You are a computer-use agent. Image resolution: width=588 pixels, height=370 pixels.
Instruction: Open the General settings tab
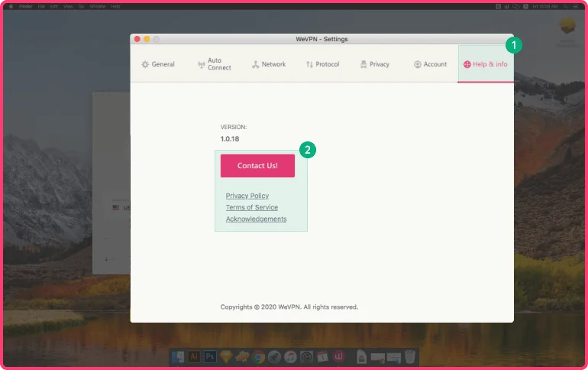click(158, 64)
